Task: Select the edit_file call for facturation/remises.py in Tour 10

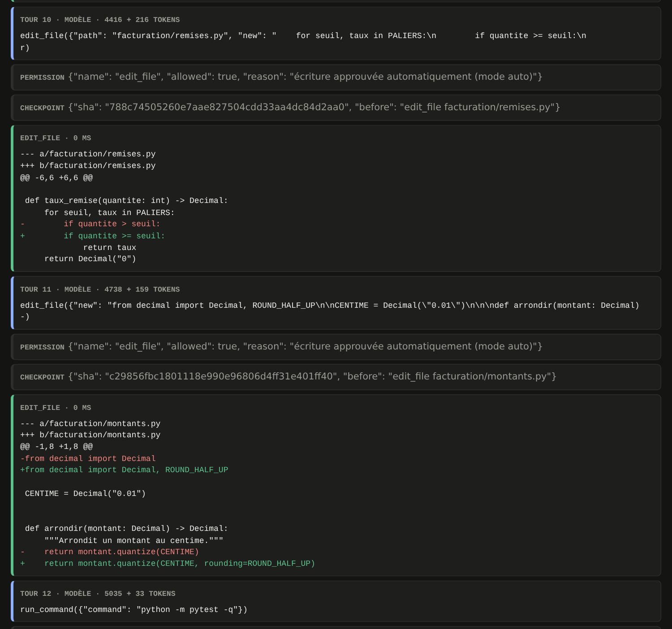Action: (x=303, y=42)
